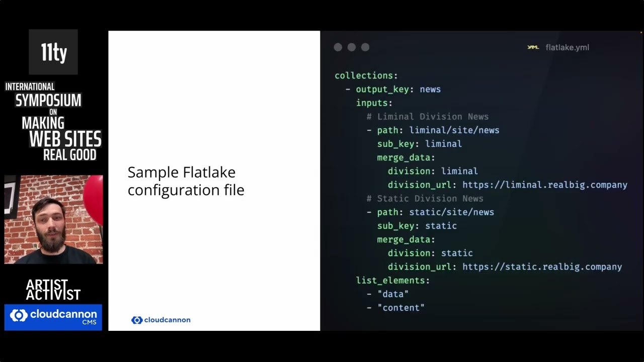Click 'division: liminal' line

433,171
